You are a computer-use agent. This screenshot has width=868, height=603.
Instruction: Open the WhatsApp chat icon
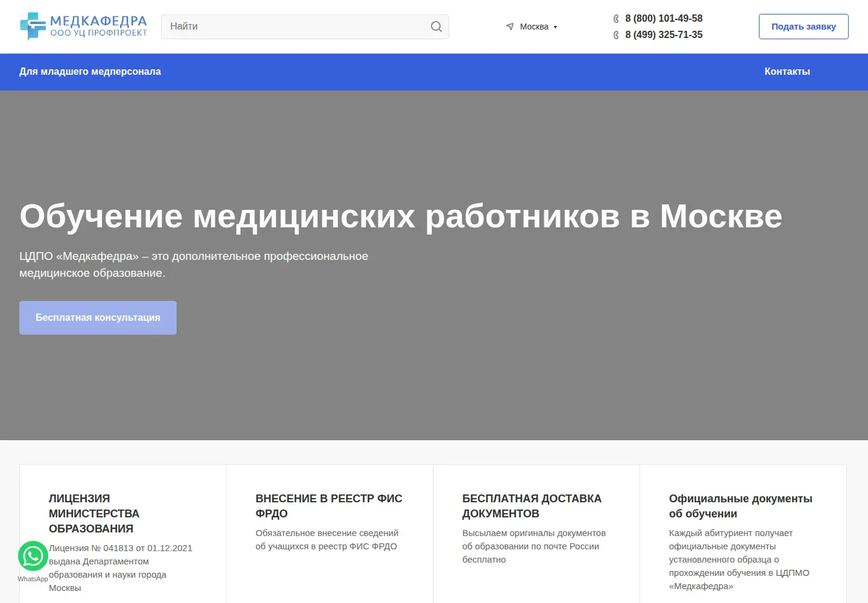[x=33, y=556]
